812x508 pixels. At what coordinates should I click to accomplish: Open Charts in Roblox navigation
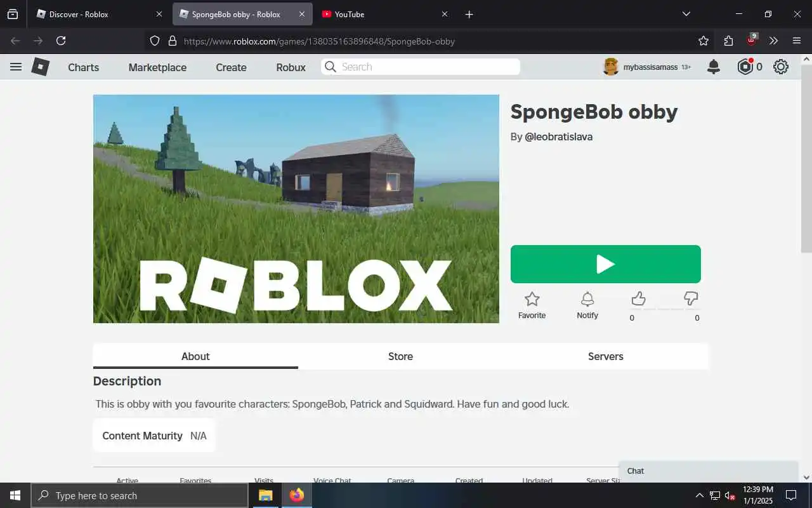[84, 67]
